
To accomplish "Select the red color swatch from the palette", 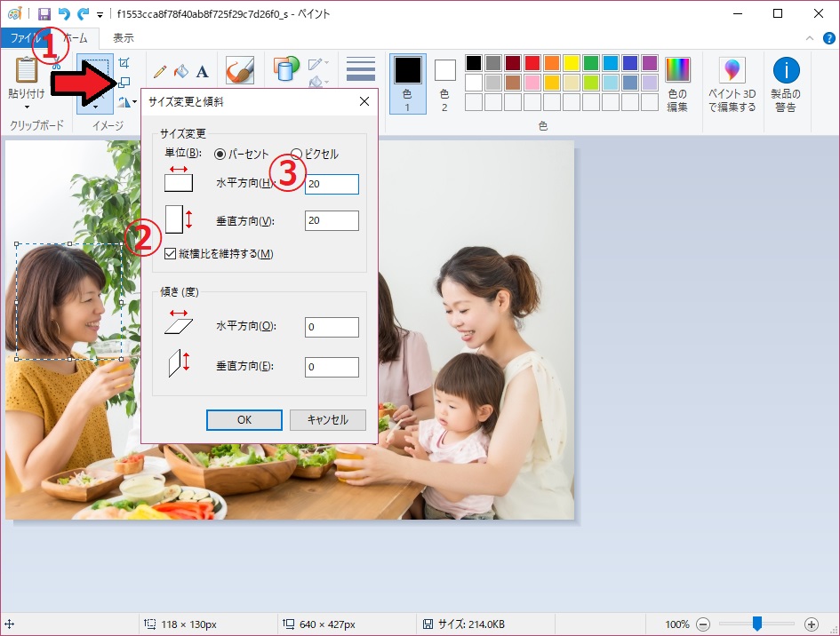I will pos(531,62).
